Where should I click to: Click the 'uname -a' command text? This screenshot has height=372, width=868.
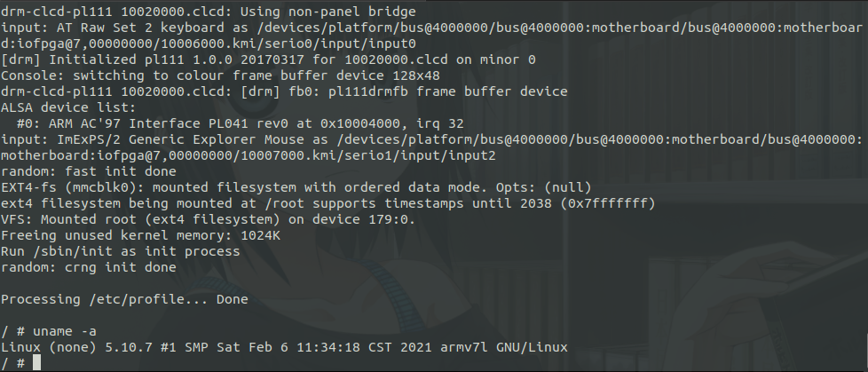pos(65,331)
